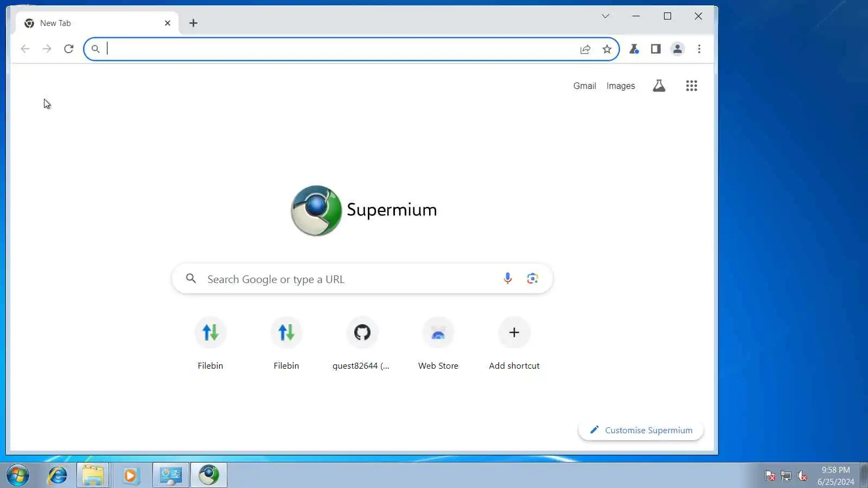Click the Show desktop strip
Image resolution: width=868 pixels, height=488 pixels.
864,476
